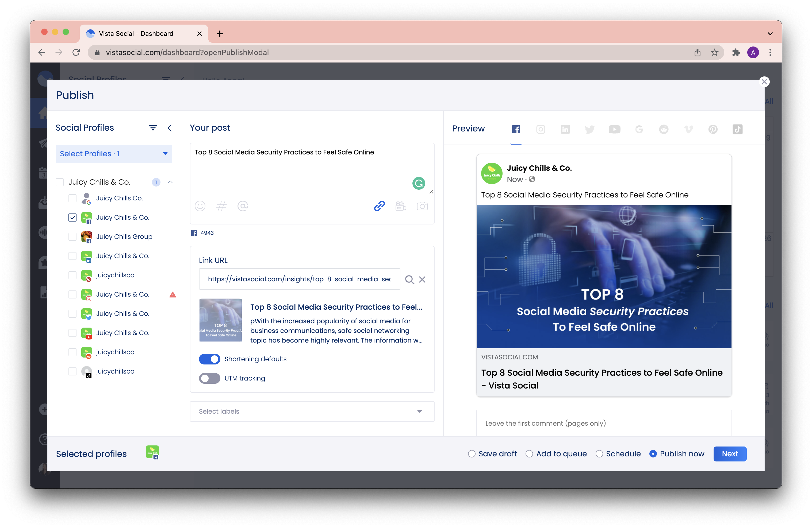Collapse Social Profiles panel with left chevron
This screenshot has width=812, height=528.
coord(170,128)
